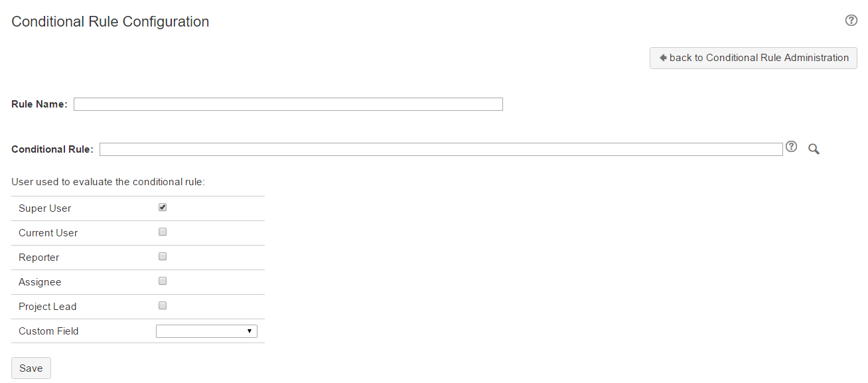Click the Conditional Rule Configuration heading
The height and width of the screenshot is (383, 868).
[110, 21]
